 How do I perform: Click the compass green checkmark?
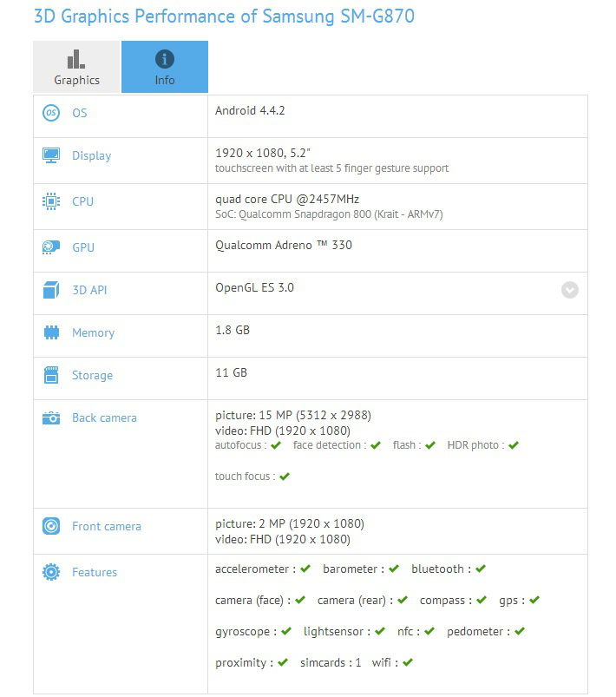coord(482,600)
